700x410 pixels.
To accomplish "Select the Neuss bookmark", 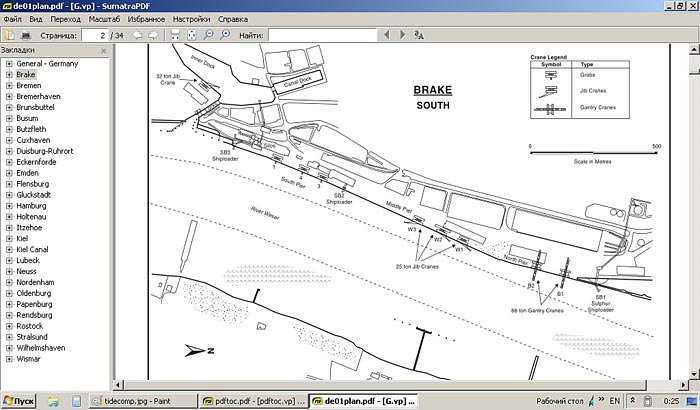I will tap(26, 272).
